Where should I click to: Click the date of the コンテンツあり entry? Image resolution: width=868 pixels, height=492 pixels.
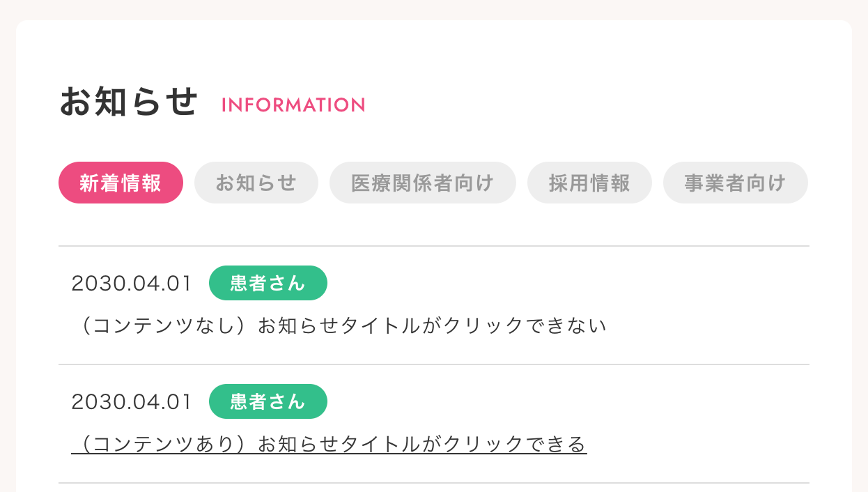pos(131,402)
